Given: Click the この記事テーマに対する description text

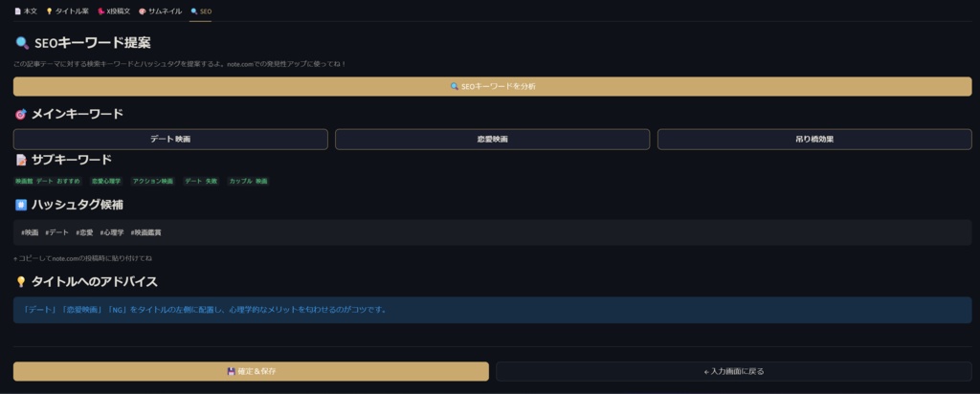Looking at the screenshot, I should (180, 64).
